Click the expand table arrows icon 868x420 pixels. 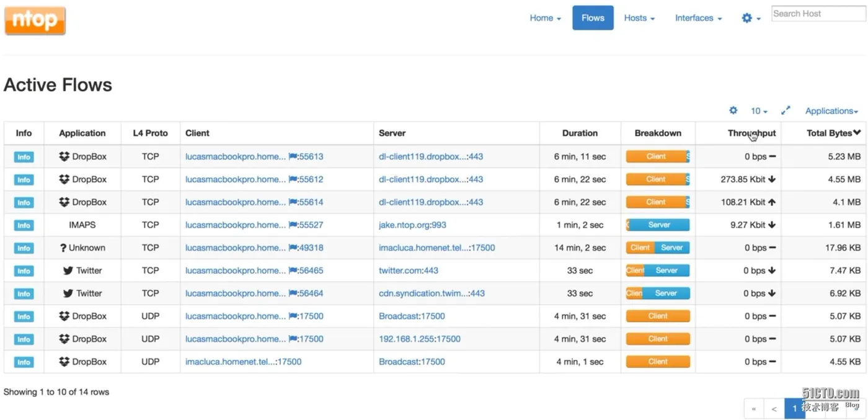point(786,110)
